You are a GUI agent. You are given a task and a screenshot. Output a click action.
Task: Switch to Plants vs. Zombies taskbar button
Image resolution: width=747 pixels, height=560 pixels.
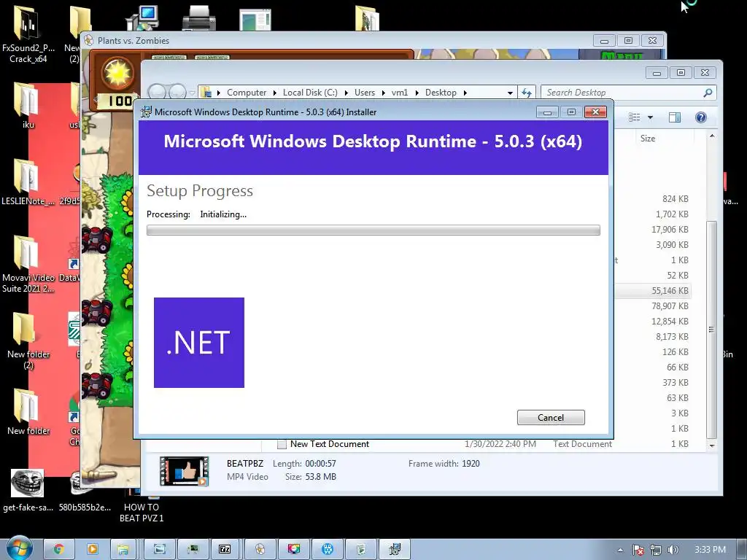coord(260,549)
